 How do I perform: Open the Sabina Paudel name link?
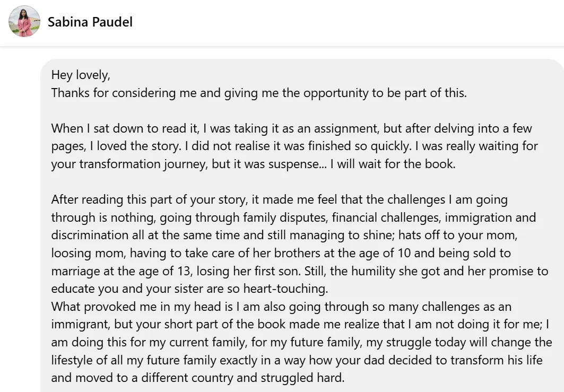coord(90,22)
